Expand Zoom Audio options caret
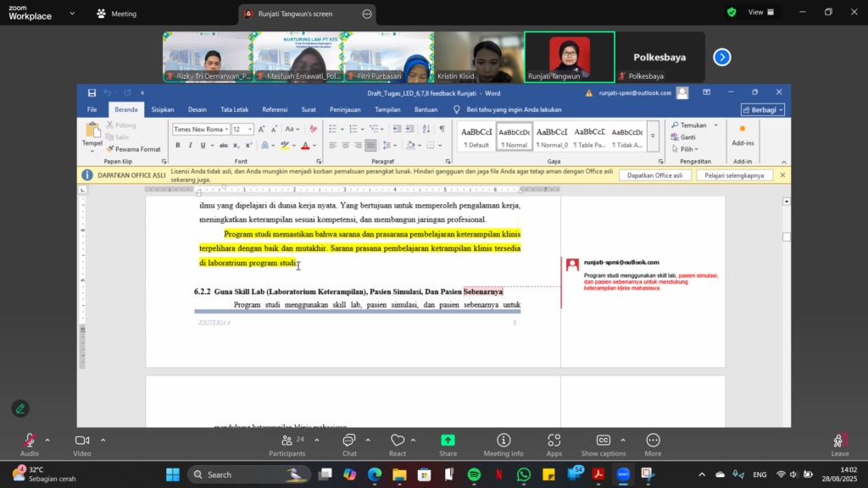The height and width of the screenshot is (488, 868). pyautogui.click(x=47, y=441)
